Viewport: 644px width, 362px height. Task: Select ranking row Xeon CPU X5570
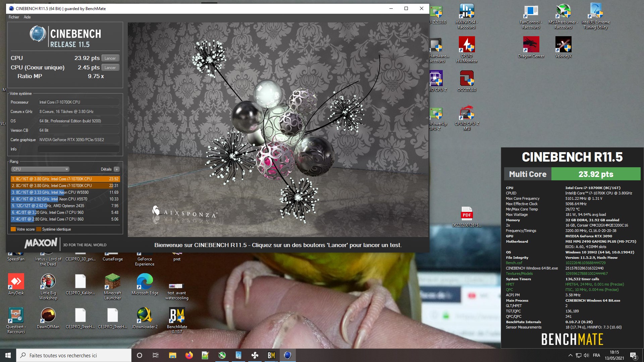[65, 199]
